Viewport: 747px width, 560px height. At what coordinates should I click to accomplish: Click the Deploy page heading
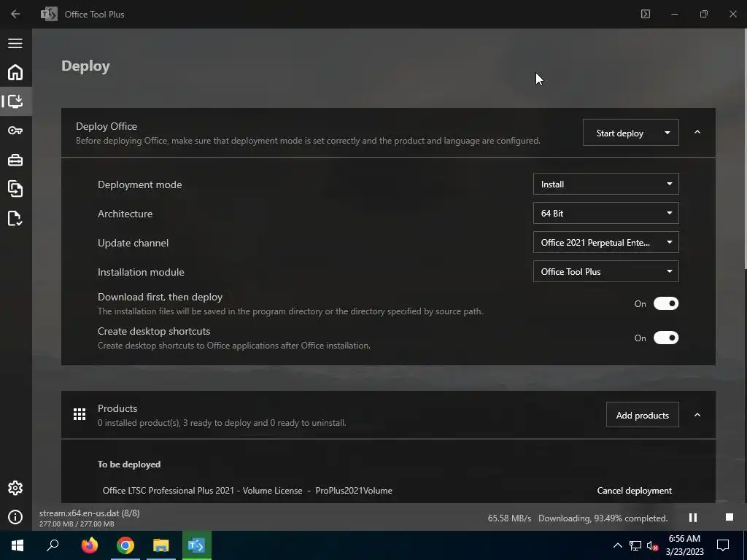(x=86, y=66)
